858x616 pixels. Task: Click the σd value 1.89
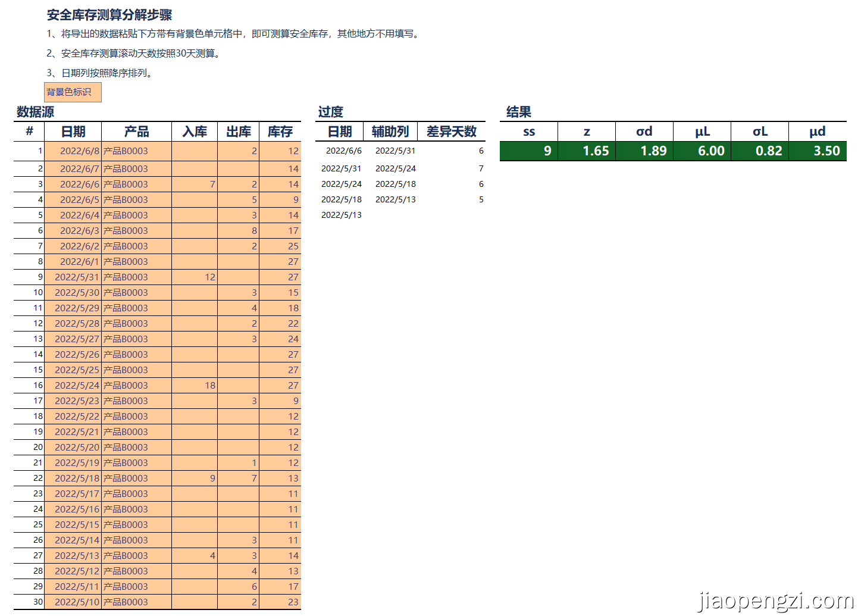point(644,151)
